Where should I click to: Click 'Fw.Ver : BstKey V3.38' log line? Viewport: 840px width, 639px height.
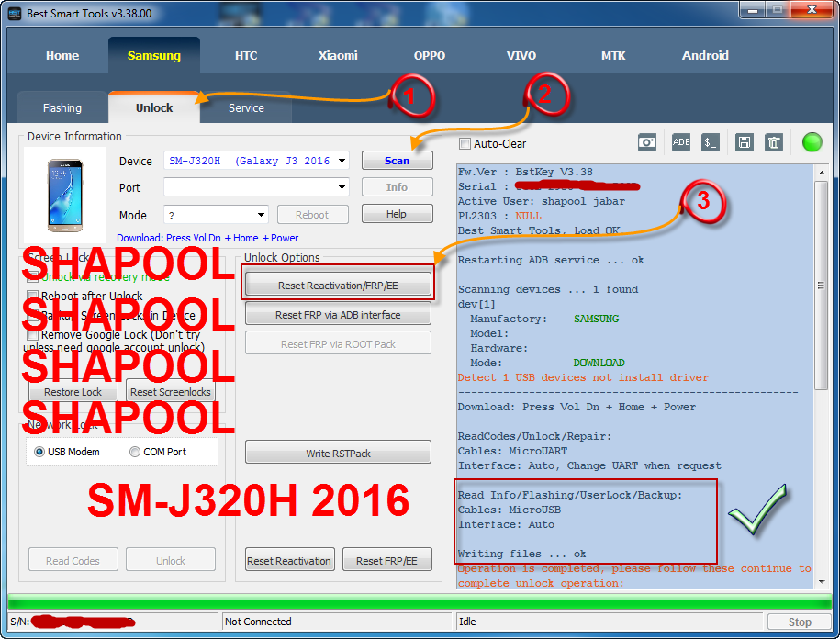(x=525, y=172)
